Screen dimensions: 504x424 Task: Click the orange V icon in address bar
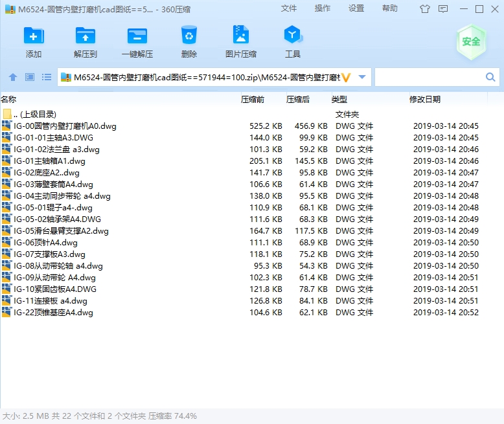coord(346,78)
